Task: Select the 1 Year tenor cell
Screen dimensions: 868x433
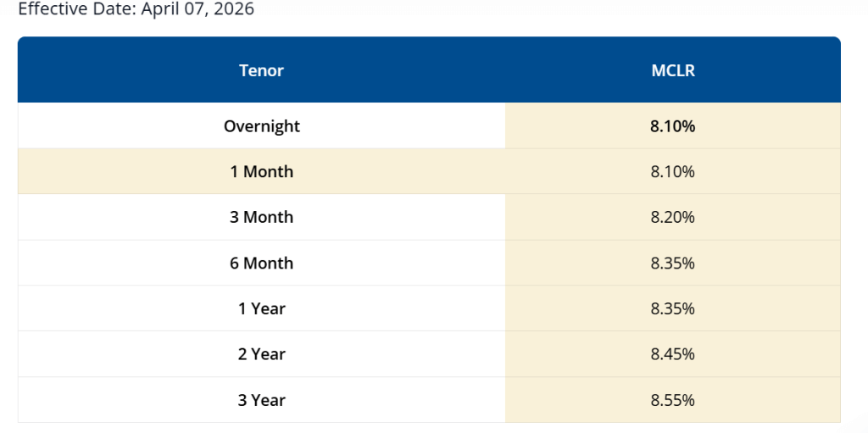Action: click(261, 309)
